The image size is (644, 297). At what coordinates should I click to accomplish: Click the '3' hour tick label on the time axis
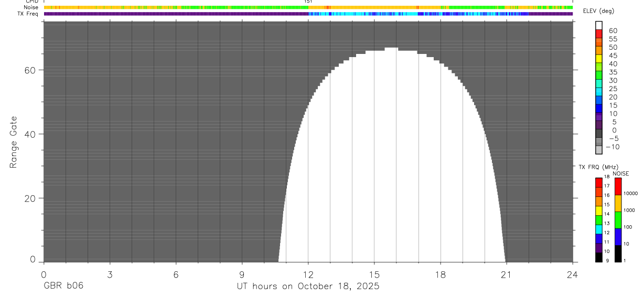pyautogui.click(x=110, y=274)
